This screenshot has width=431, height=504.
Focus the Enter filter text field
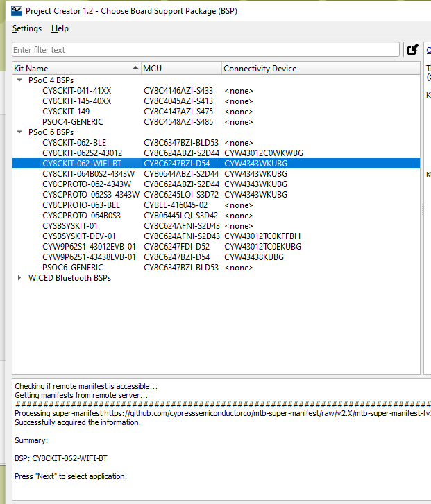point(205,49)
